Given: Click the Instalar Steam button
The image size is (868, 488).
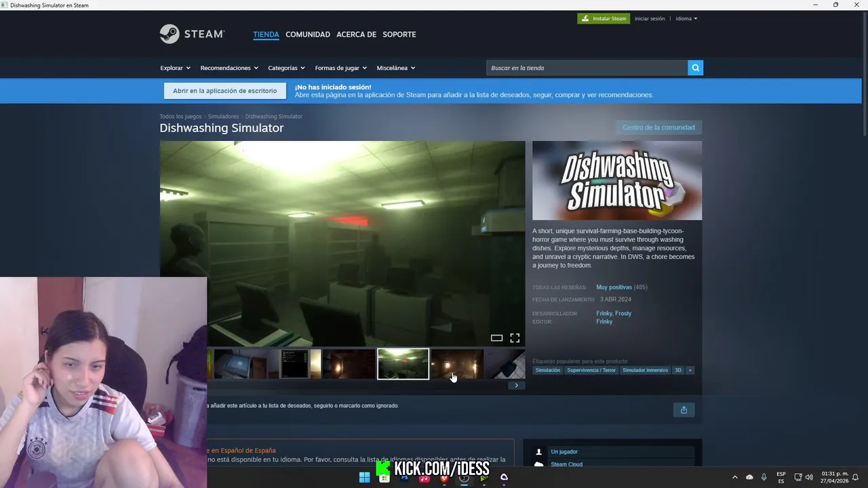Looking at the screenshot, I should tap(604, 18).
